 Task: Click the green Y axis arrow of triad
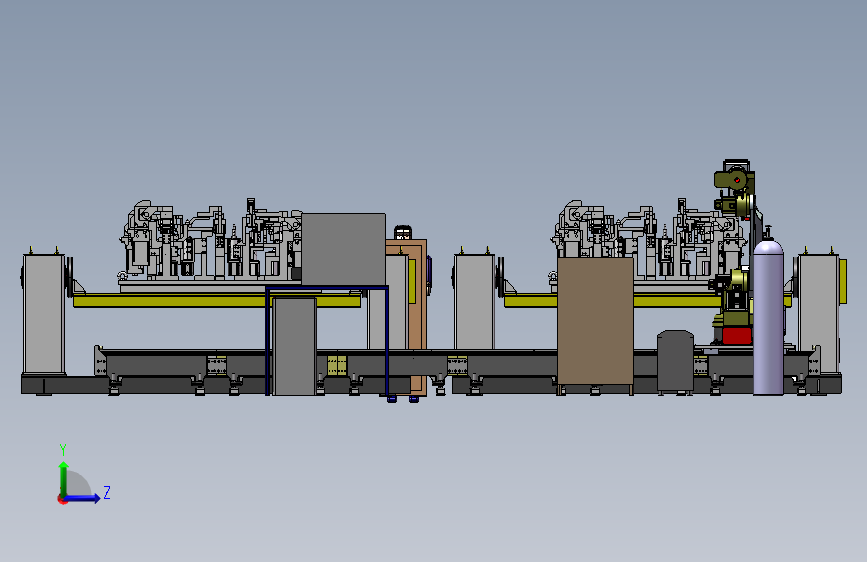coord(64,479)
